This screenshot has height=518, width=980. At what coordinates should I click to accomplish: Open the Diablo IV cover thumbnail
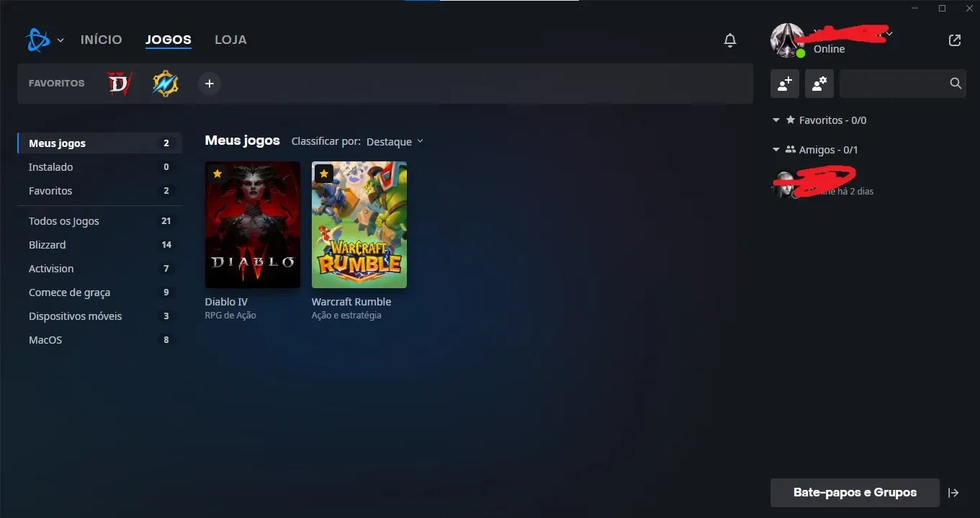click(253, 225)
